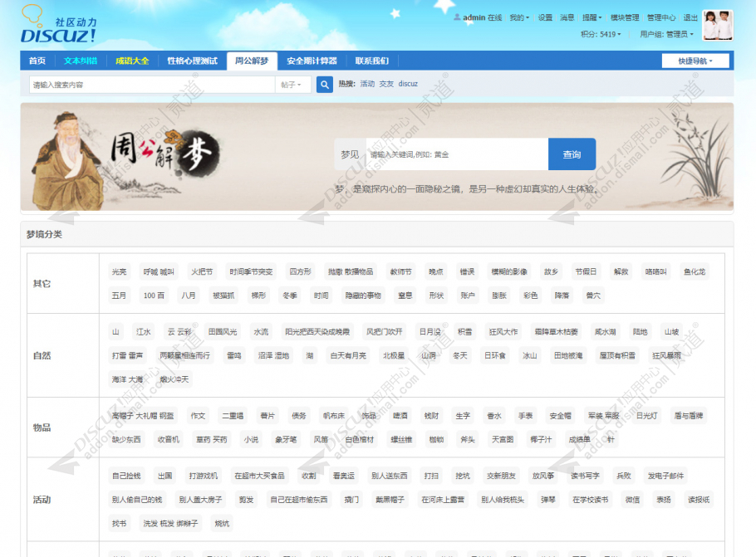Click the admin user icon by username
Image resolution: width=756 pixels, height=557 pixels.
[457, 17]
